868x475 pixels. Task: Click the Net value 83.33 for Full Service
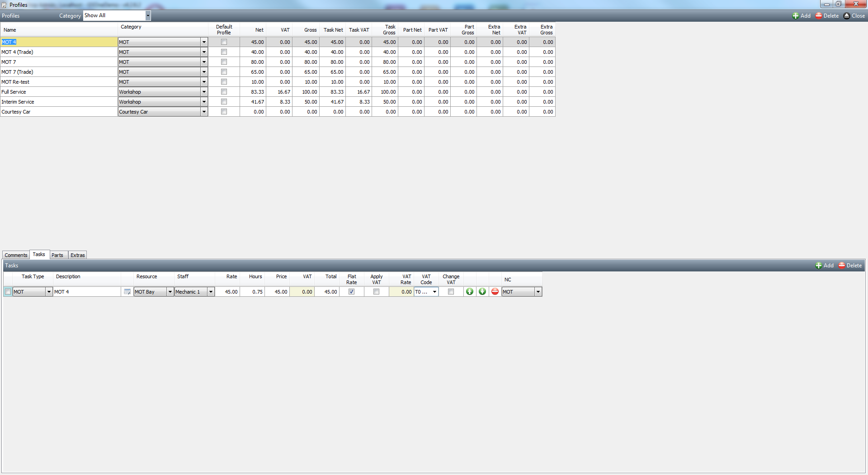tap(258, 92)
